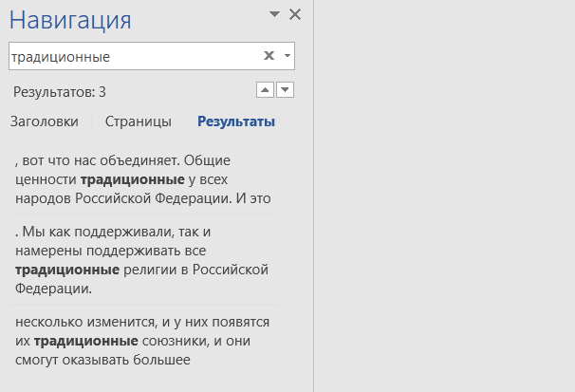The height and width of the screenshot is (392, 575).
Task: Select the Результаты tab
Action: 236,121
